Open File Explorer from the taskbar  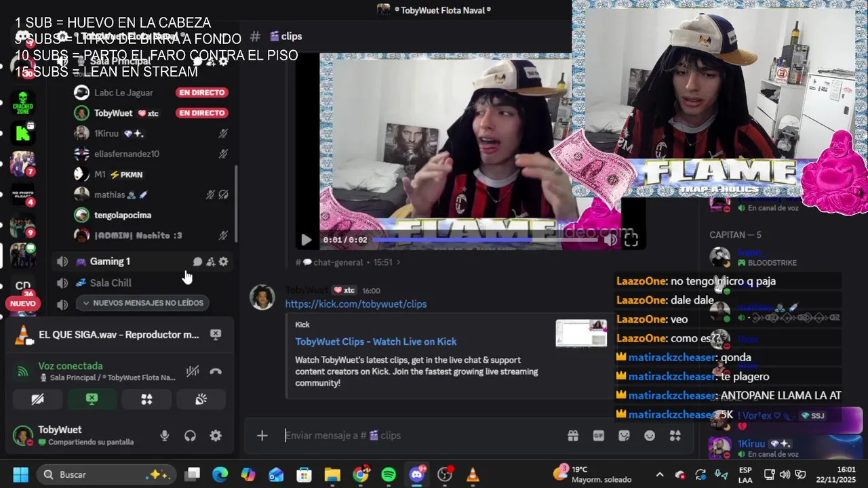[332, 474]
